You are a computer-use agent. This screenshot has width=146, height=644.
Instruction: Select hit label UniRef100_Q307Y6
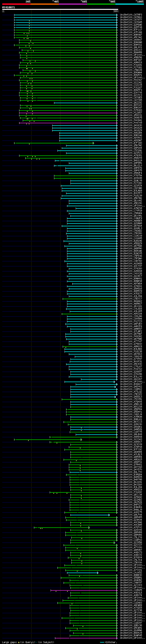[131, 93]
